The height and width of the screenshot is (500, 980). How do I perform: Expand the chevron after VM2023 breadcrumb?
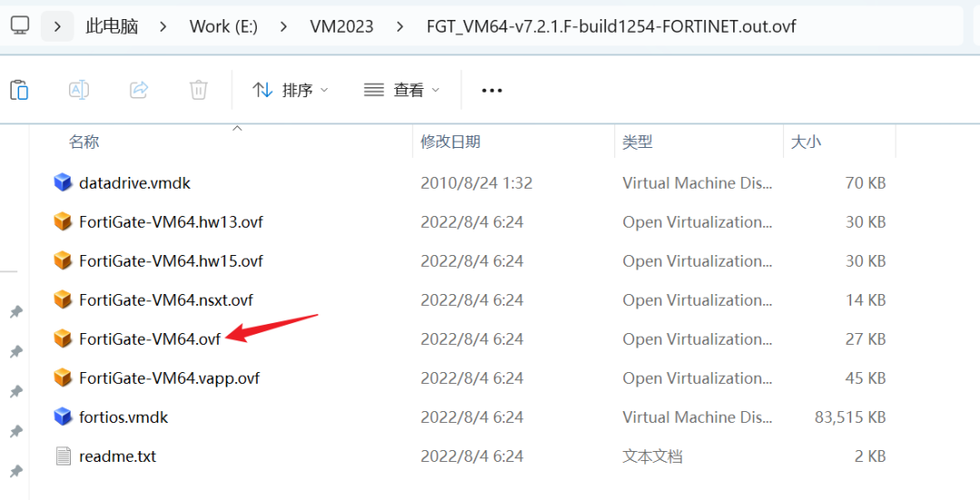click(x=400, y=26)
